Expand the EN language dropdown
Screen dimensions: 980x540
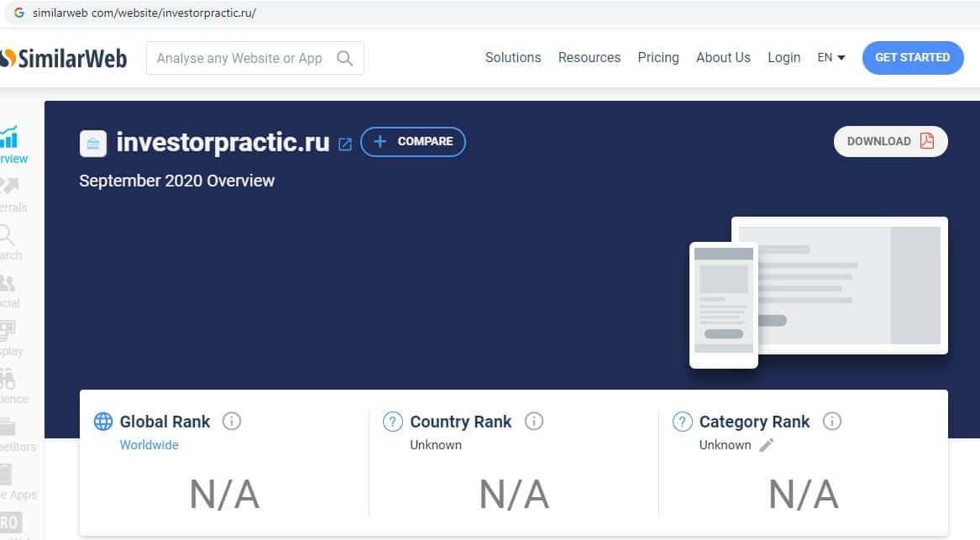click(831, 58)
